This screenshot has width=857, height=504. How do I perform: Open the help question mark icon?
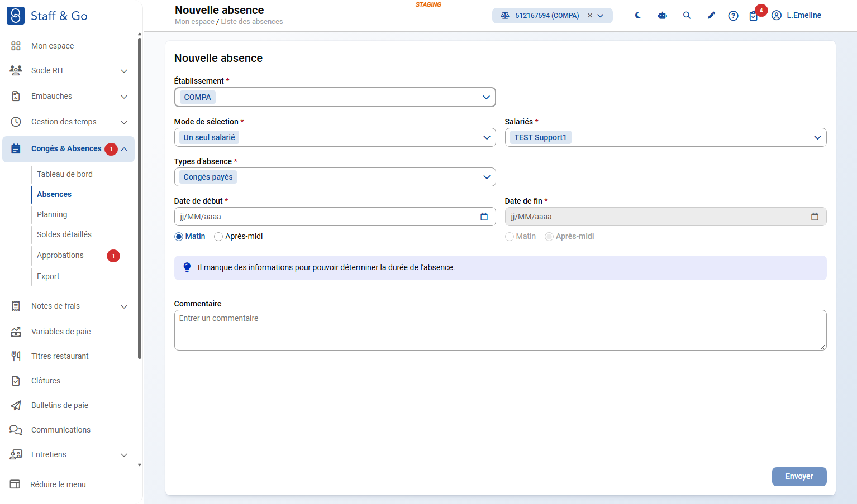pyautogui.click(x=733, y=16)
